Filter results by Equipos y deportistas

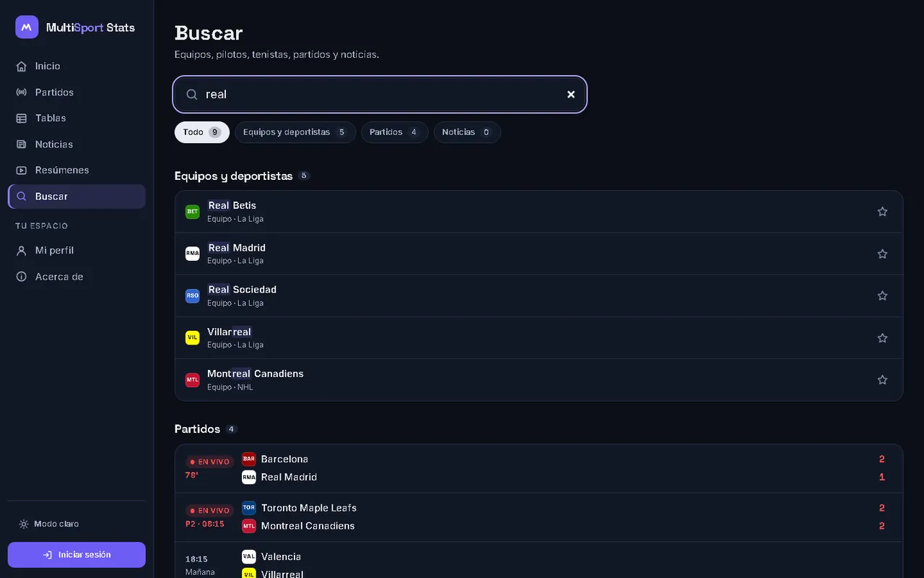point(295,132)
